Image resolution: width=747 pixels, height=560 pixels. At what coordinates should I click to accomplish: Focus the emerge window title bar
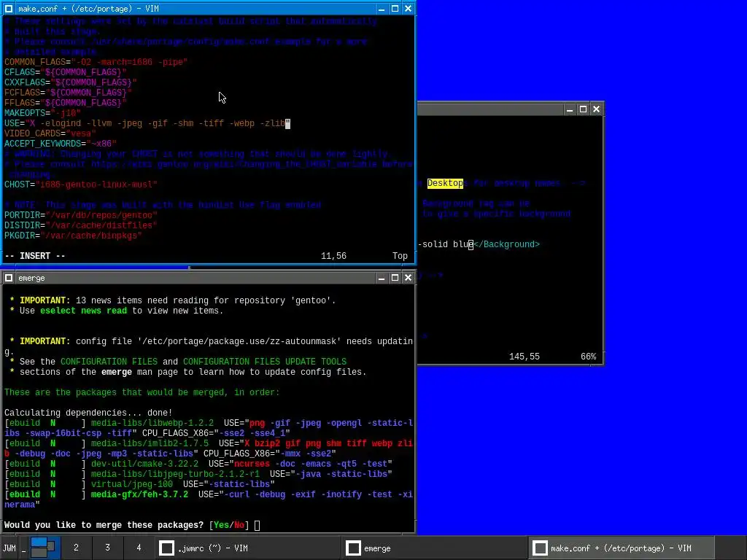click(196, 278)
